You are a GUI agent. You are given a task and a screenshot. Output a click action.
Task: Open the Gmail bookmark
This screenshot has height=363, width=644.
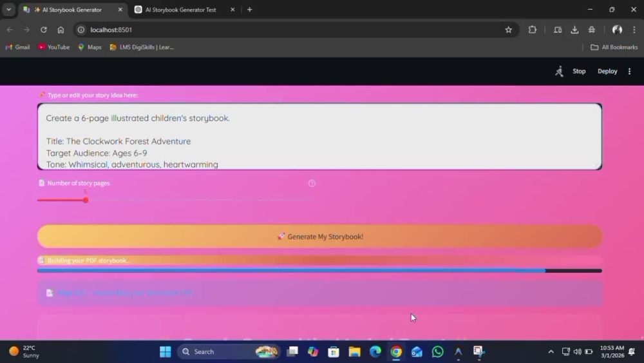pyautogui.click(x=17, y=47)
